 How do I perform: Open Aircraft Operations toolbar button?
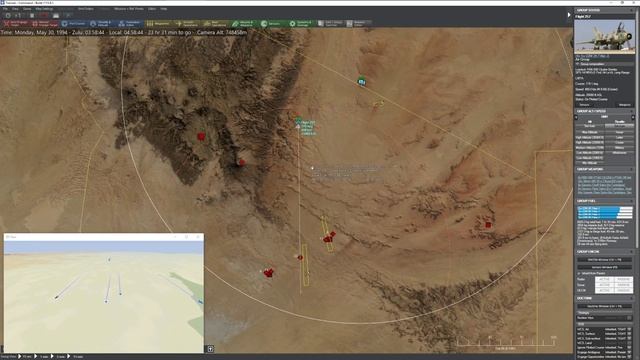187,24
